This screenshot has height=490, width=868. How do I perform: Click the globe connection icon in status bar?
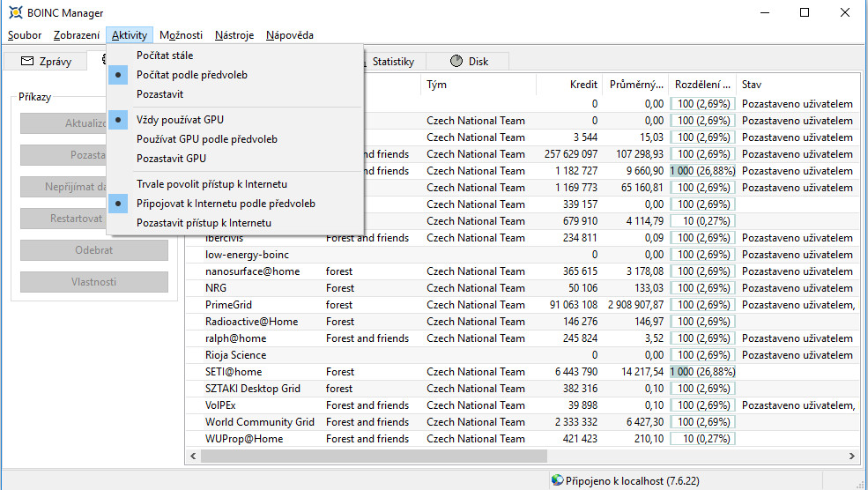point(558,480)
